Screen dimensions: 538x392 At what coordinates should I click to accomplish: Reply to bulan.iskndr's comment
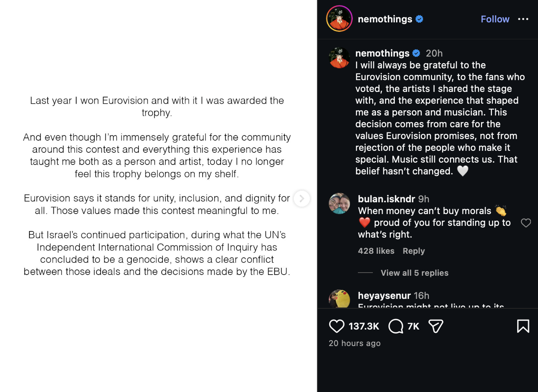pyautogui.click(x=413, y=251)
